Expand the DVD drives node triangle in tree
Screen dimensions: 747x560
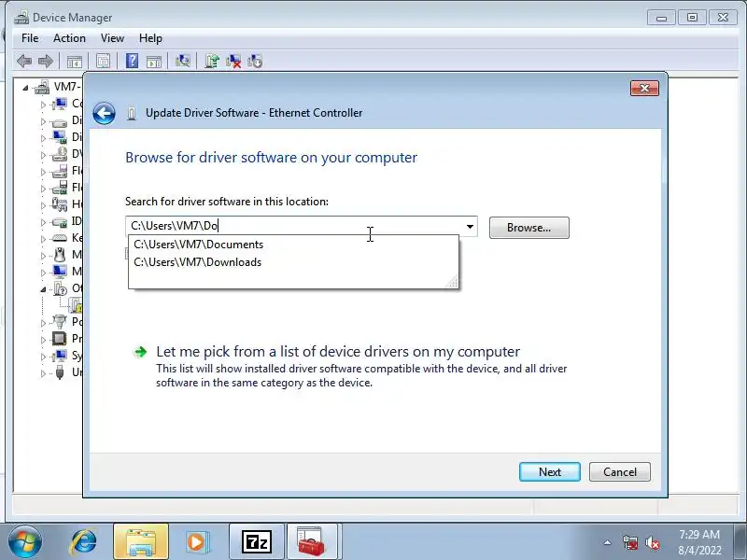[x=43, y=155]
